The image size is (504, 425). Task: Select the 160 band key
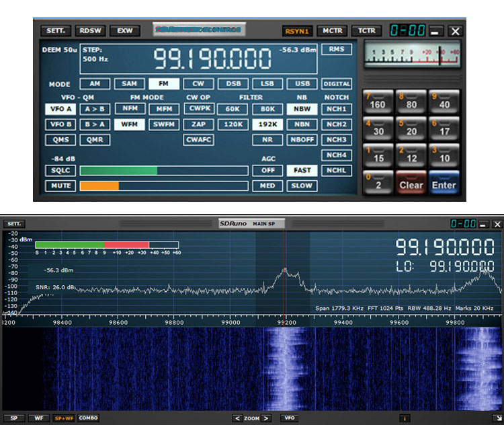pos(378,102)
